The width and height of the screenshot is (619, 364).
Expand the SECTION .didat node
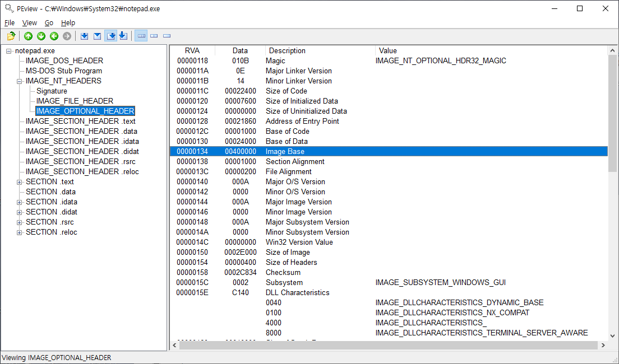click(19, 212)
